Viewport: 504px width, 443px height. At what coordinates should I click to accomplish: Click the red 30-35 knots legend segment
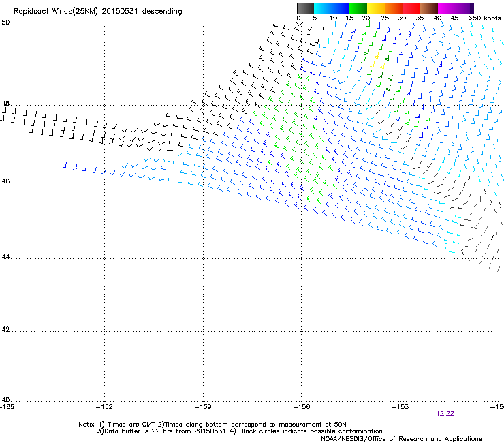411,8
